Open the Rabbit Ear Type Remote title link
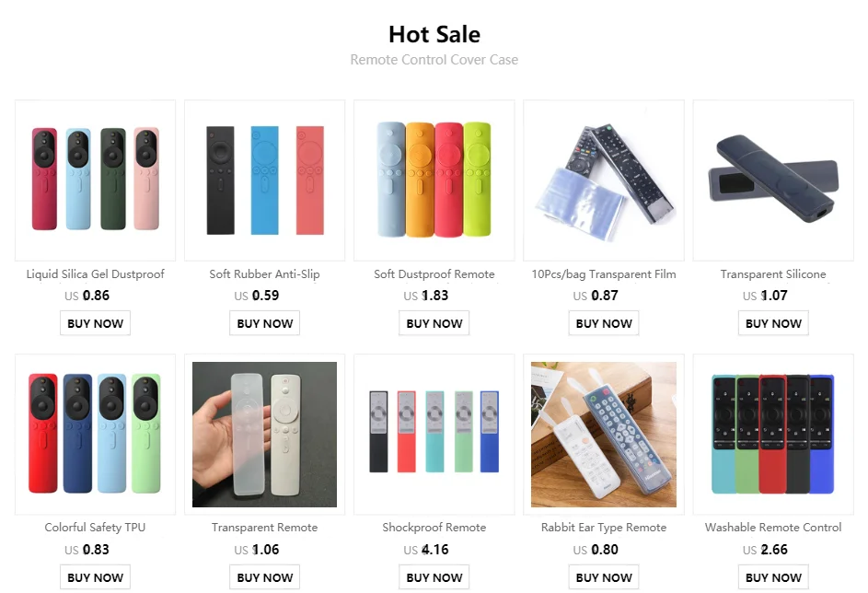Image resolution: width=868 pixels, height=593 pixels. tap(604, 528)
